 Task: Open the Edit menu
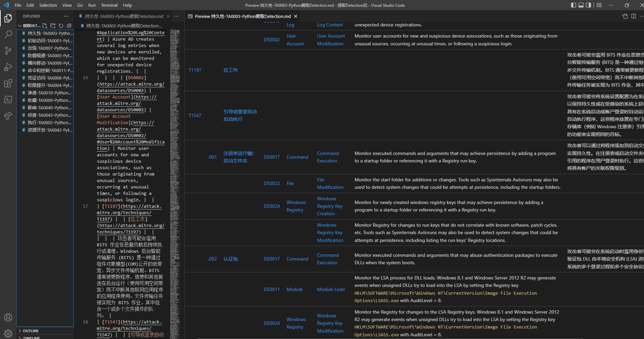coord(30,5)
